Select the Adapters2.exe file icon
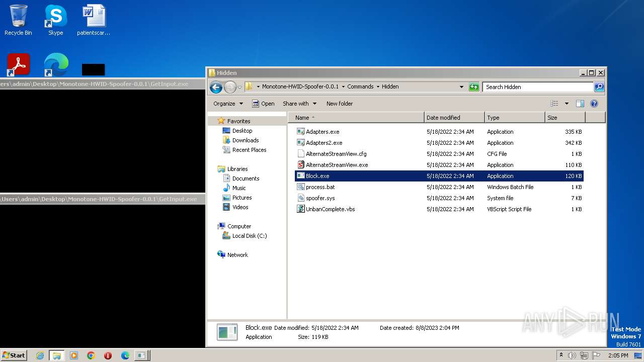The image size is (644, 362). coord(301,143)
